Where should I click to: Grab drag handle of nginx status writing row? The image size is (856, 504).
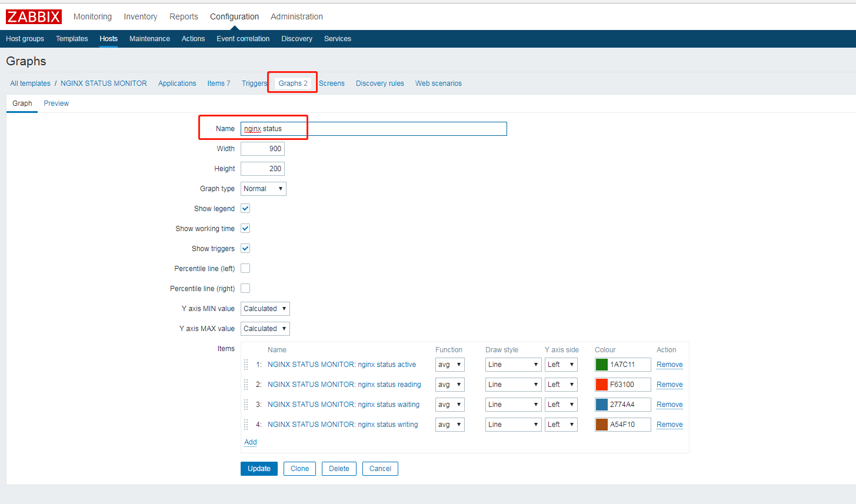246,425
